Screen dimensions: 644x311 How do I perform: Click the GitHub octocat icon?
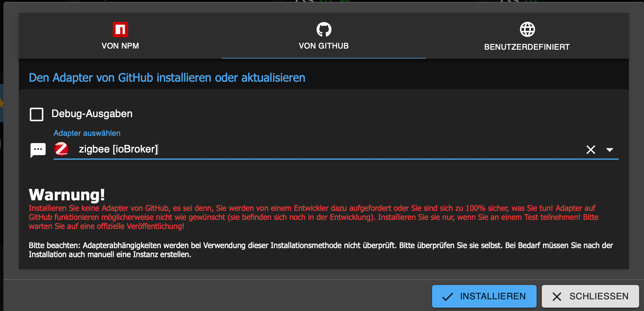click(x=324, y=29)
